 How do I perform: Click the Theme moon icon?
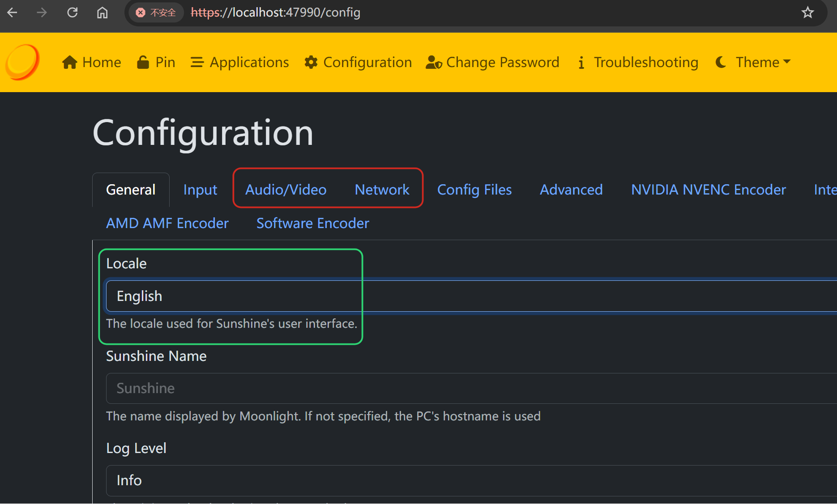click(x=721, y=62)
